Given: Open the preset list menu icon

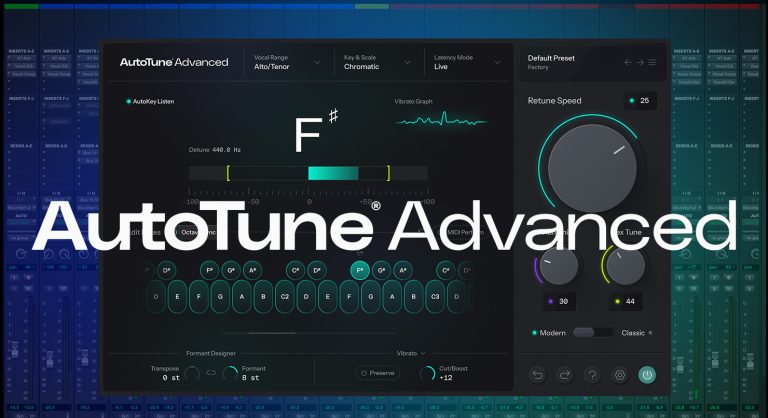Looking at the screenshot, I should coord(652,62).
